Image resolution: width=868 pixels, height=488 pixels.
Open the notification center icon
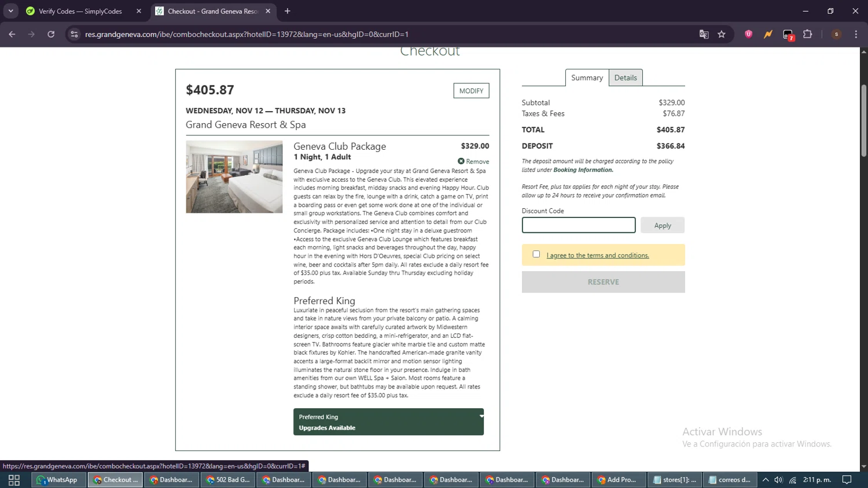click(847, 480)
